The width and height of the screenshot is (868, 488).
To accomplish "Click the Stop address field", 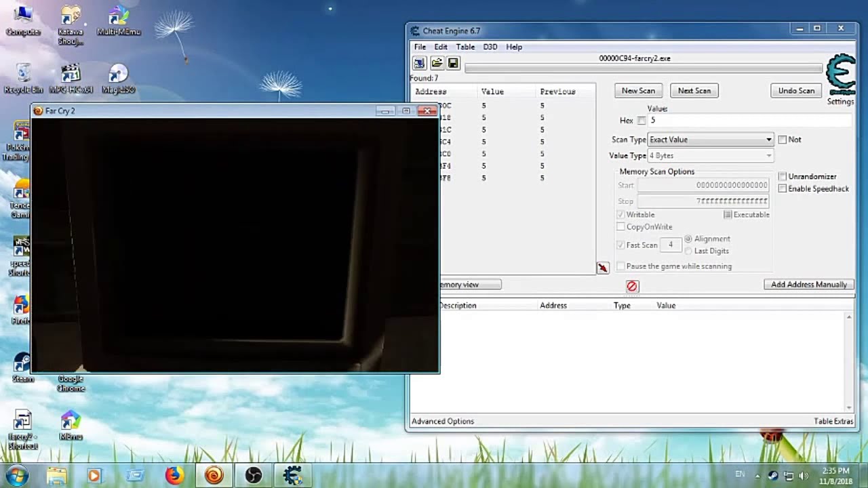I will (x=703, y=201).
